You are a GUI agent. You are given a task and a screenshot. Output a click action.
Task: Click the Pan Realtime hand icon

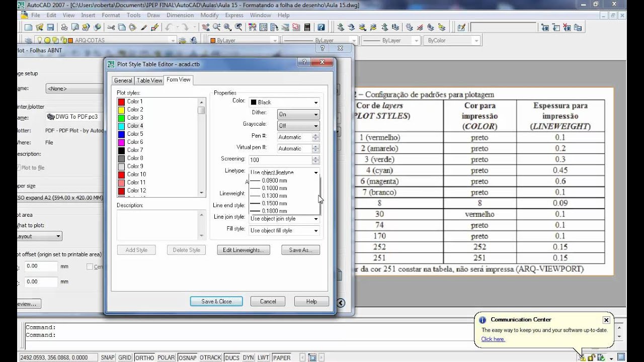click(205, 27)
